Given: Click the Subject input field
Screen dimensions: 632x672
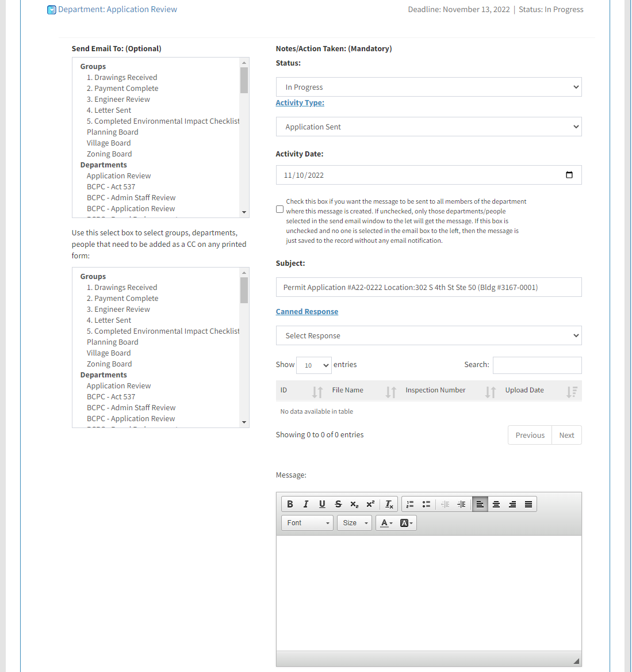Looking at the screenshot, I should point(429,287).
